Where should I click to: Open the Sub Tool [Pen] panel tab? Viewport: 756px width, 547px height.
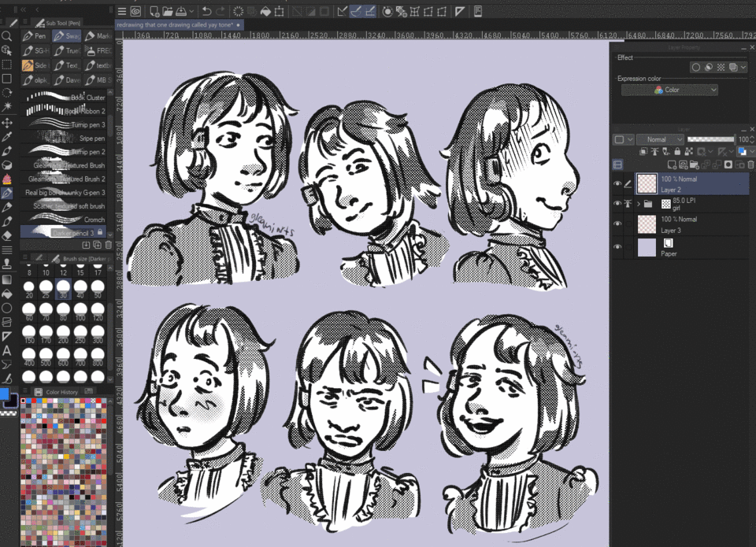[x=57, y=23]
